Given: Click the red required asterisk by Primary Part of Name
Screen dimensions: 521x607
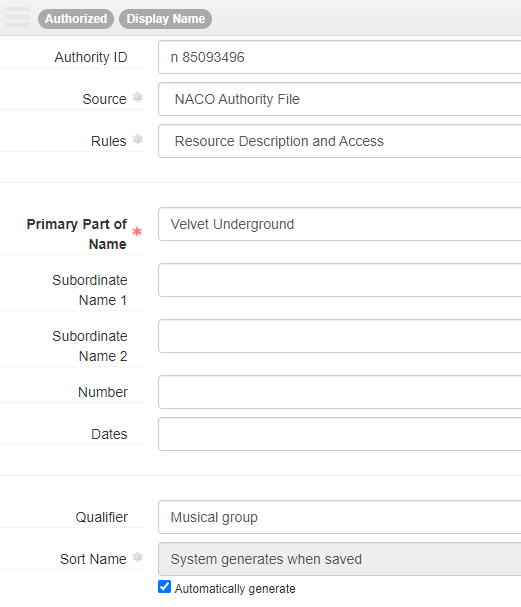Looking at the screenshot, I should (x=137, y=231).
